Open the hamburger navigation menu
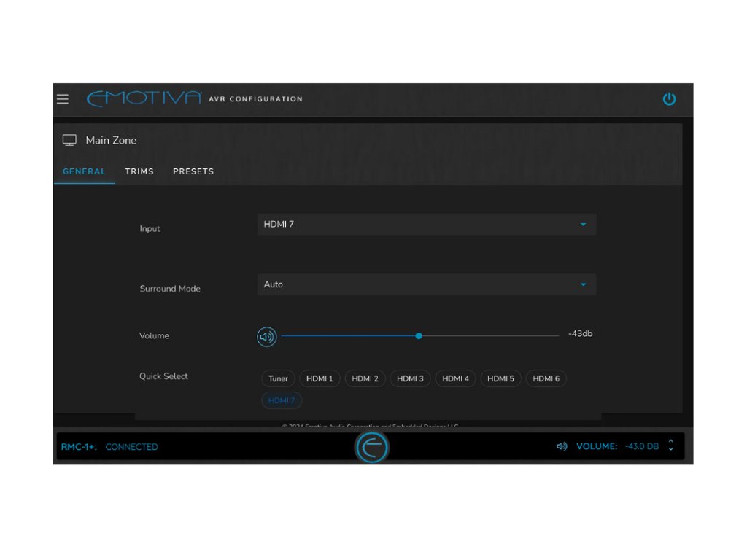 [63, 98]
